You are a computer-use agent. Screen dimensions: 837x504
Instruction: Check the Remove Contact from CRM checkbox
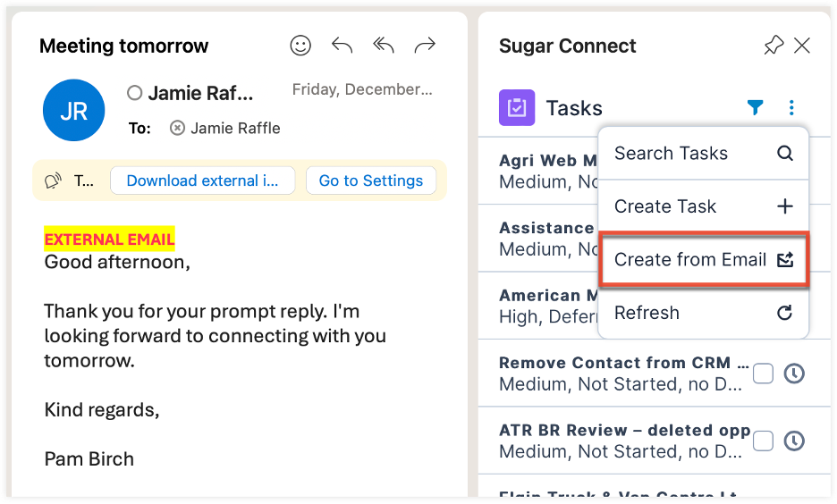763,374
